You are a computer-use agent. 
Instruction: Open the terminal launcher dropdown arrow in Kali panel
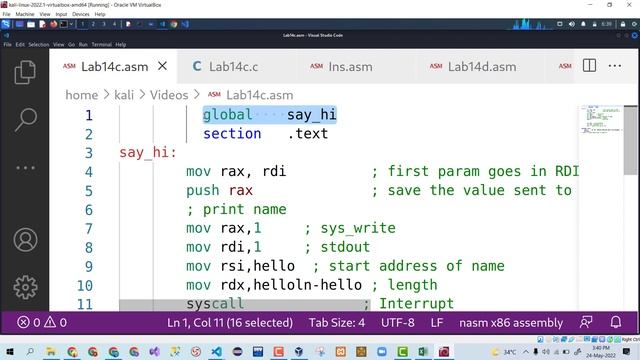click(x=71, y=24)
